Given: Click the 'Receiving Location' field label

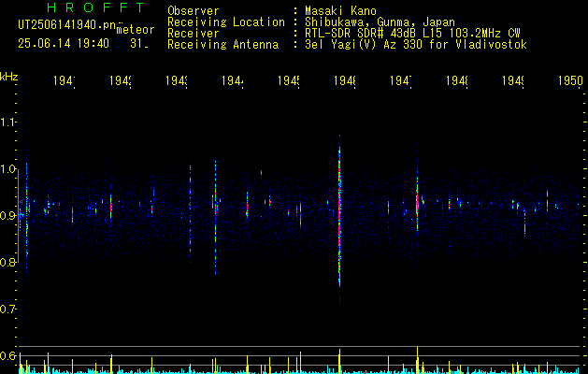Looking at the screenshot, I should coord(226,22).
